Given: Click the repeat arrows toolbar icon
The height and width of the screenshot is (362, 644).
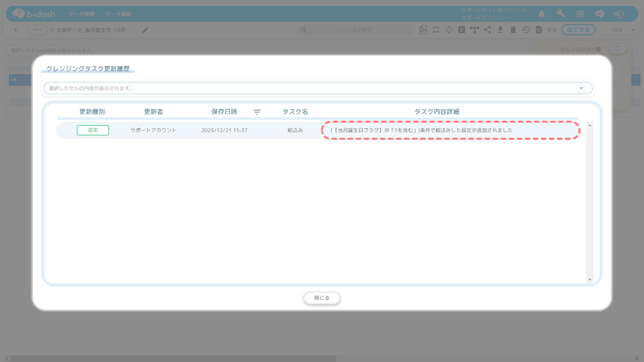Looking at the screenshot, I should 436,30.
